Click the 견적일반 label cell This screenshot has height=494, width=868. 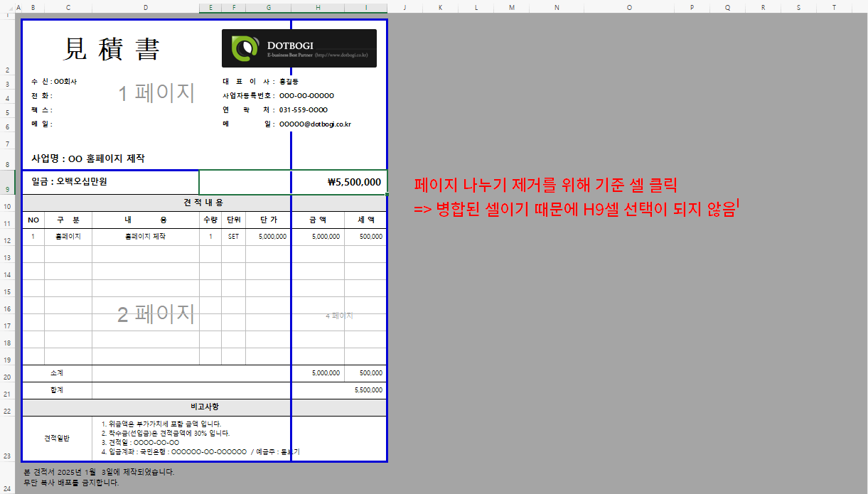[57, 438]
